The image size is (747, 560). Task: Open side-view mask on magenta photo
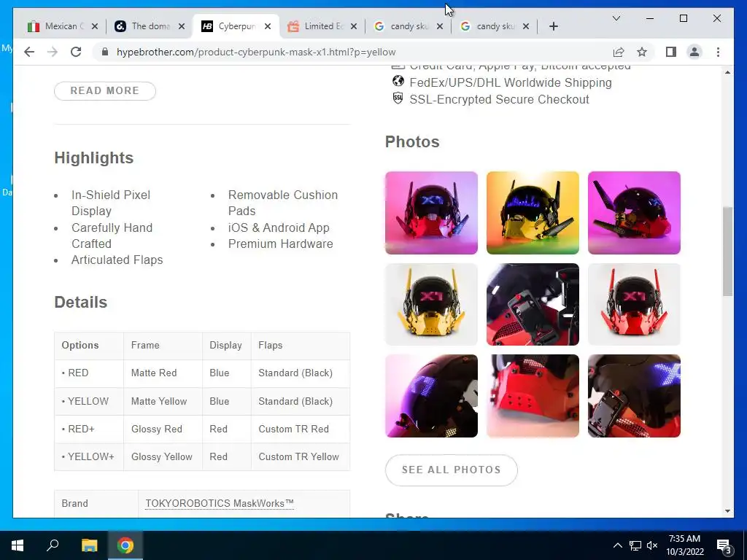click(x=634, y=213)
